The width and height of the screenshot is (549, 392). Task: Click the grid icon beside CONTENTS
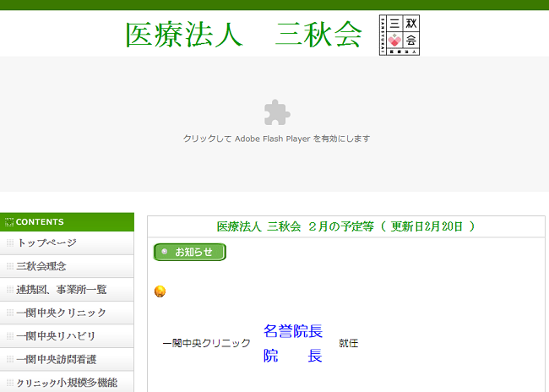coord(9,222)
